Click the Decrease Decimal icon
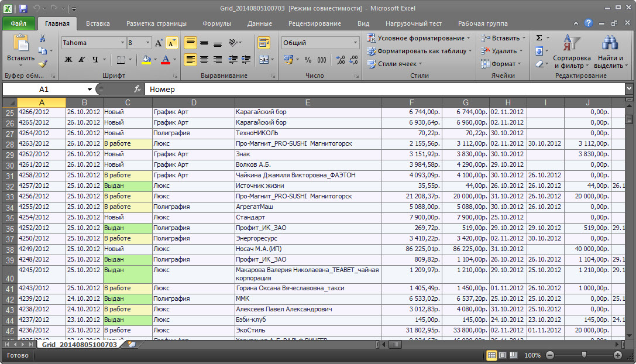The image size is (636, 364). [x=354, y=60]
